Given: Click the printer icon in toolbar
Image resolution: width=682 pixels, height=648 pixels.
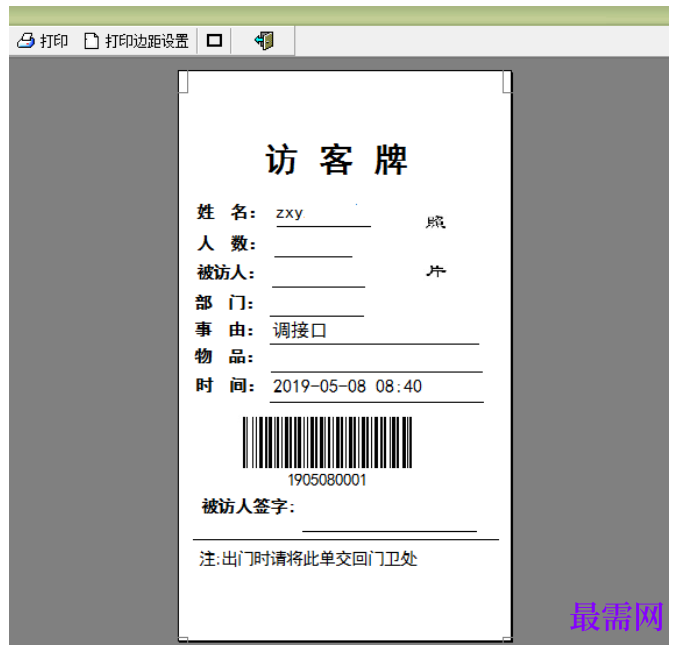Looking at the screenshot, I should tap(26, 41).
